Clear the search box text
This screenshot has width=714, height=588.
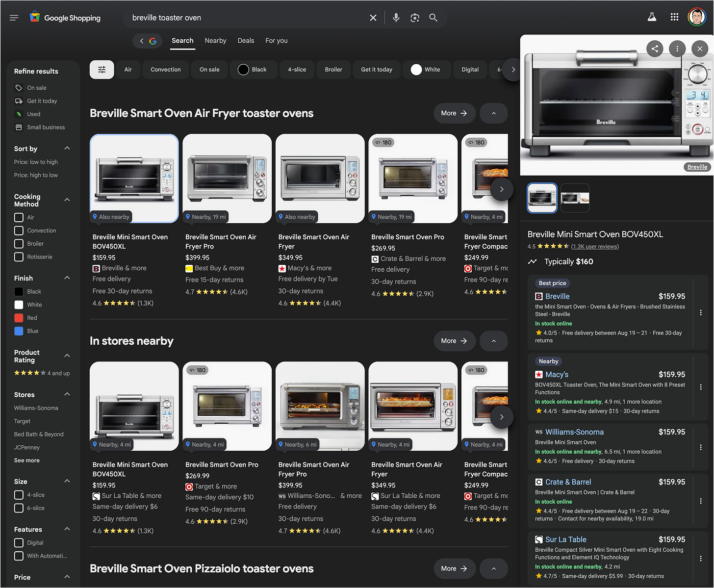click(373, 18)
